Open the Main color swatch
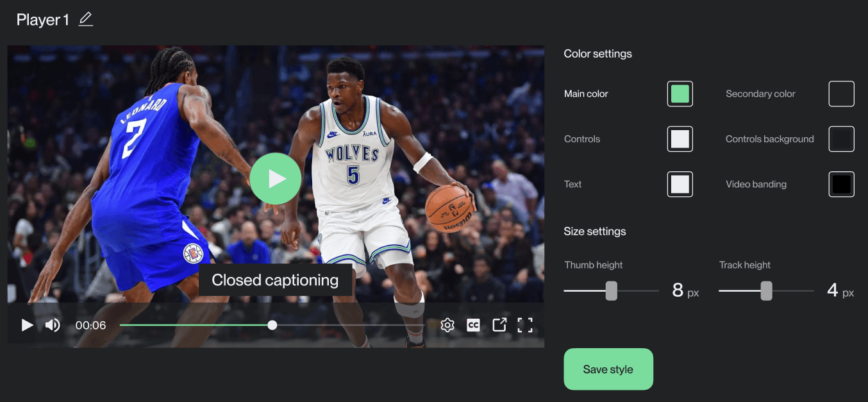Screen dimensions: 868x402 680,94
